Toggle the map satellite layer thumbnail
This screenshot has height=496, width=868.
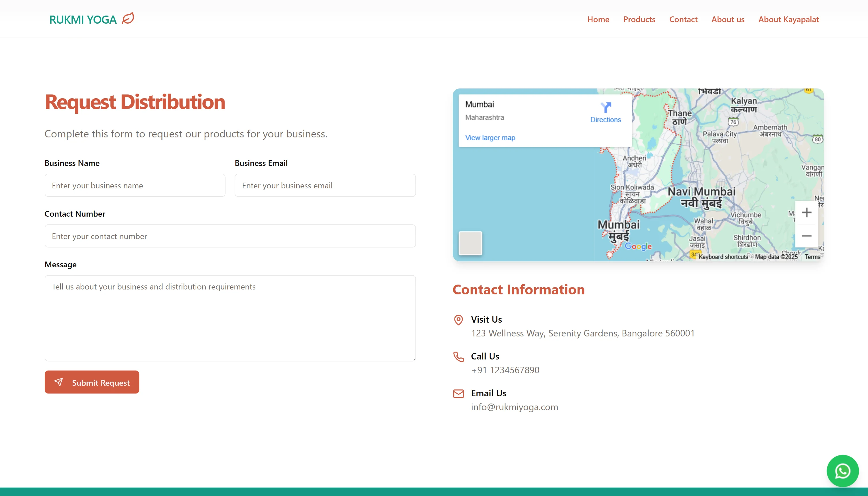(470, 243)
